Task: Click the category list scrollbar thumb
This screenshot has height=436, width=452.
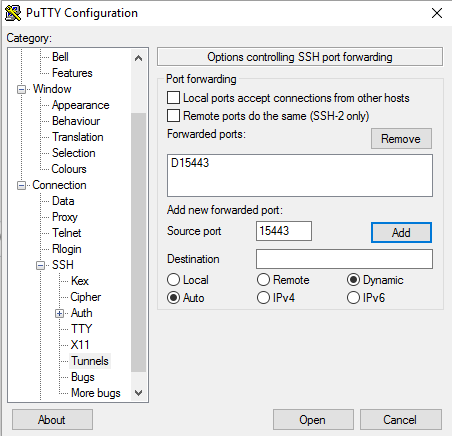Action: point(138,242)
